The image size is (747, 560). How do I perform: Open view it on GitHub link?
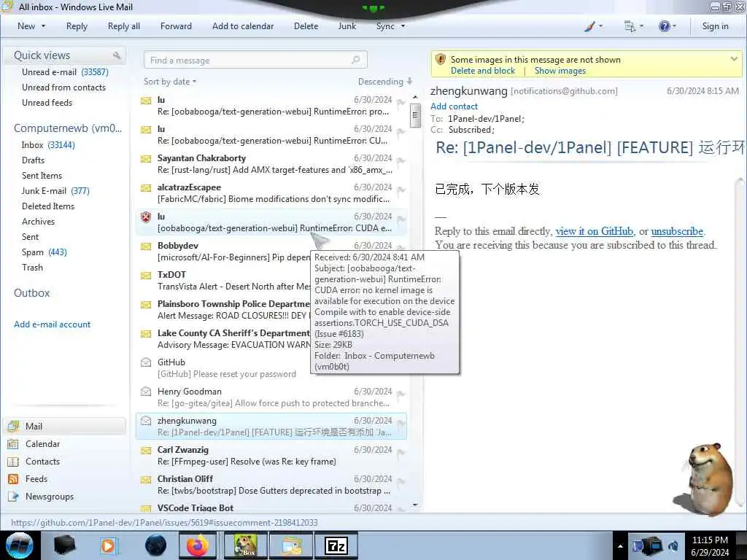(x=594, y=231)
